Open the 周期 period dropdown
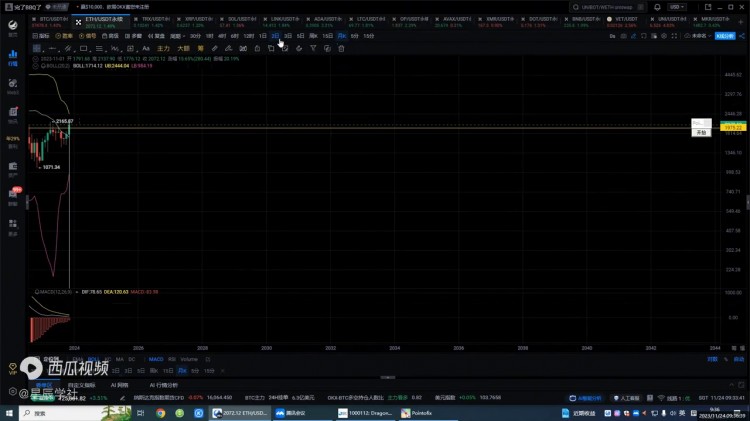Screen dimensions: 750x421 177,36
